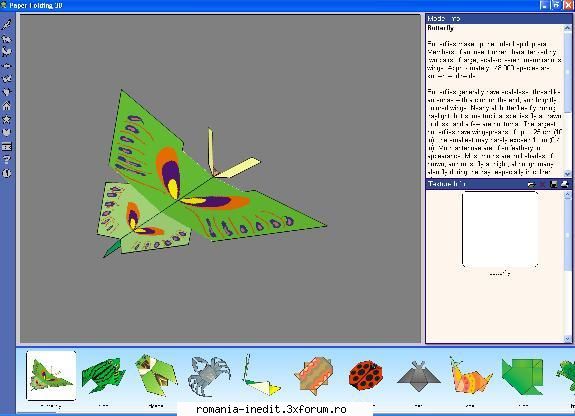Open the flower plants category icon
The width and height of the screenshot is (575, 416).
click(7, 92)
